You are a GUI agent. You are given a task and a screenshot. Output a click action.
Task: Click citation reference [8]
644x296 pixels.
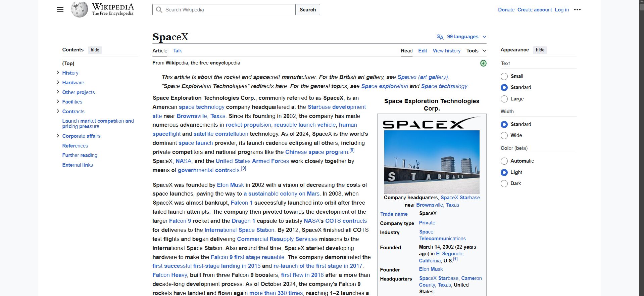[x=352, y=150]
